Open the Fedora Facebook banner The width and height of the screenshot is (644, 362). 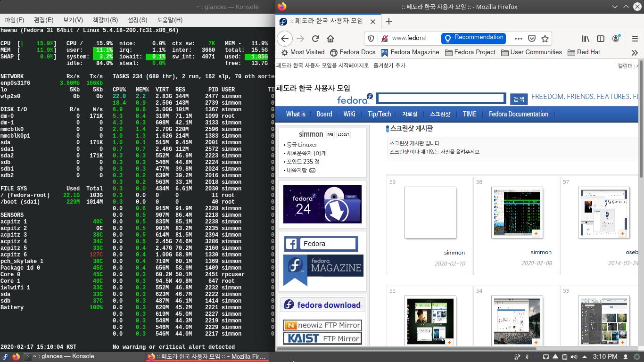pyautogui.click(x=321, y=244)
